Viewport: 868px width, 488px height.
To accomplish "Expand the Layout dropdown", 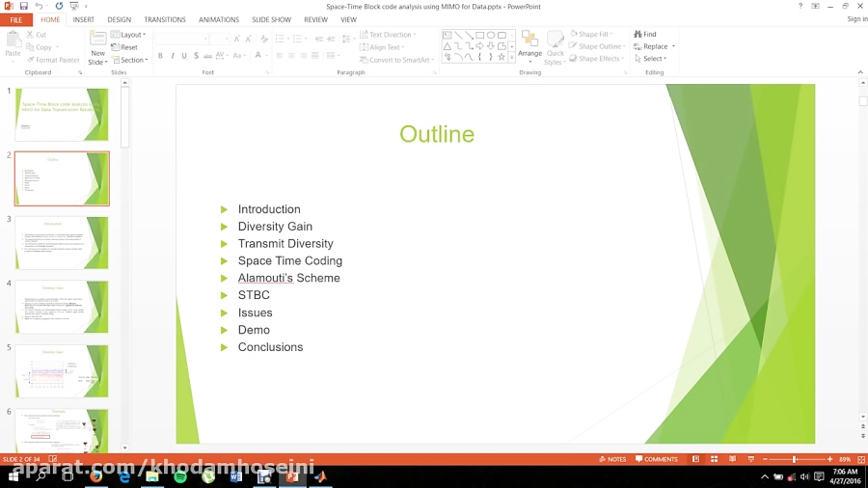I will (132, 35).
